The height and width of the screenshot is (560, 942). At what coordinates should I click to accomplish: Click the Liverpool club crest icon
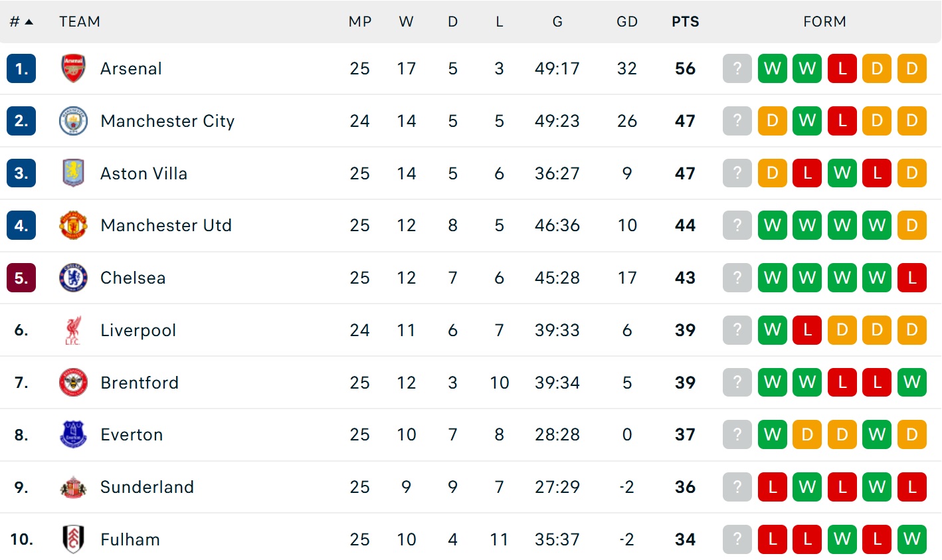(x=73, y=330)
